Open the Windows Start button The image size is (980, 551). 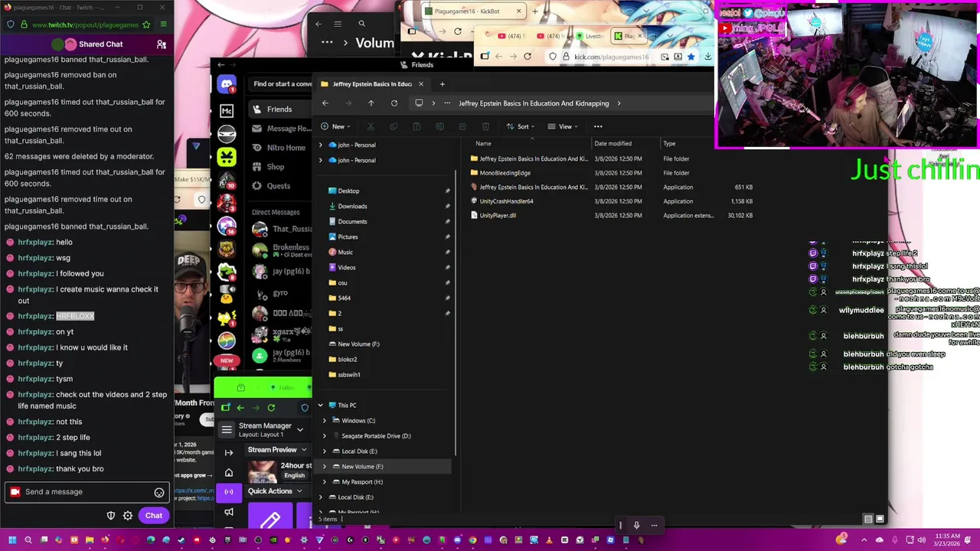(x=12, y=540)
